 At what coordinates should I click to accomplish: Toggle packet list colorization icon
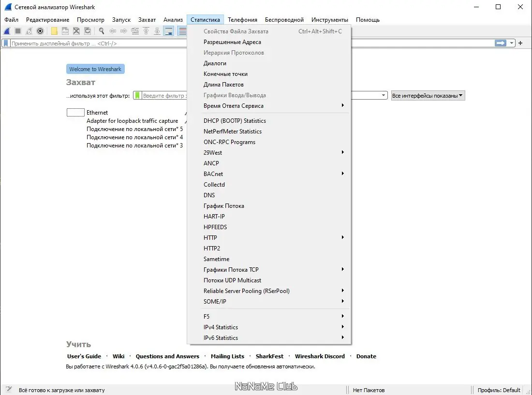pos(182,31)
